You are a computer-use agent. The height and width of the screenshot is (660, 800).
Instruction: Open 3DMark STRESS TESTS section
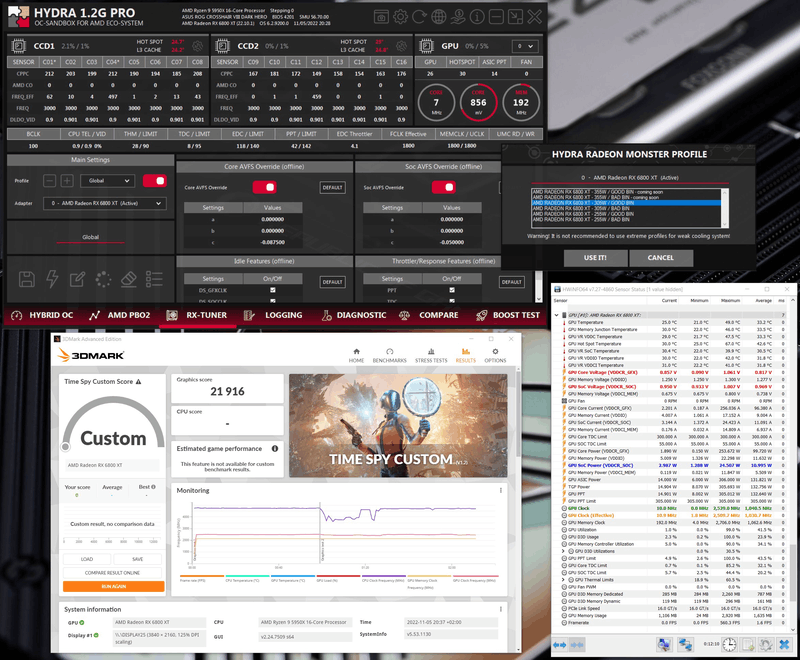point(431,356)
